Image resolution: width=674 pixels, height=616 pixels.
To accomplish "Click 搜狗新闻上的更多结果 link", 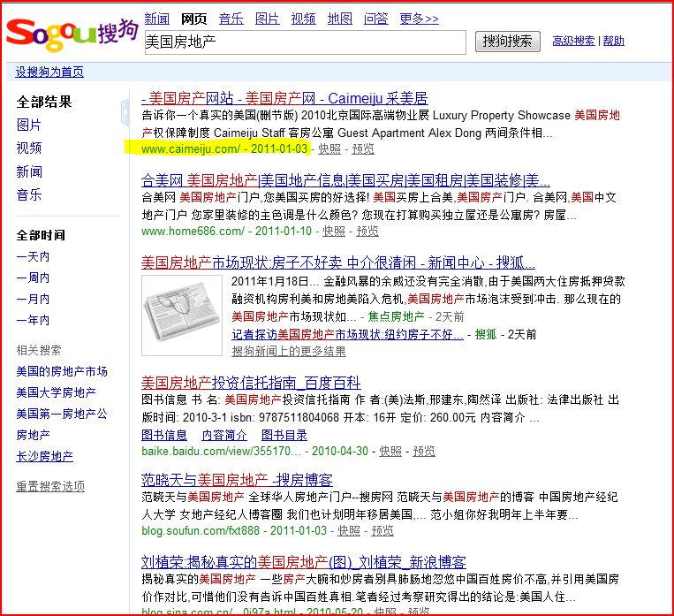I will (x=289, y=351).
